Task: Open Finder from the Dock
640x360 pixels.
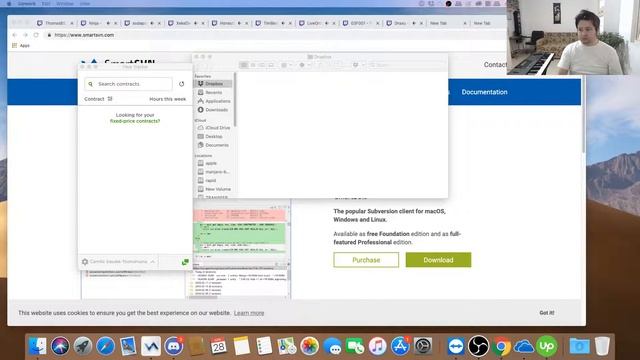Action: [x=38, y=346]
